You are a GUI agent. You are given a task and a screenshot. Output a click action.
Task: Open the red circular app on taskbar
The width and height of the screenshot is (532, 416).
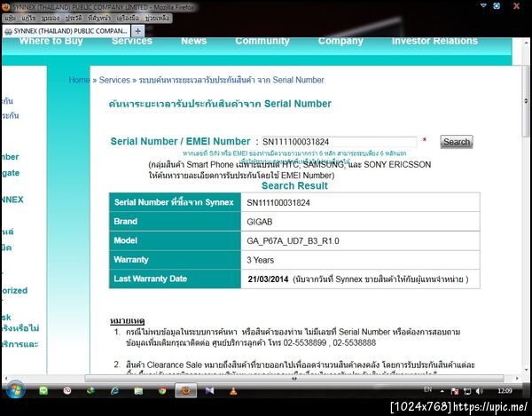pyautogui.click(x=67, y=391)
